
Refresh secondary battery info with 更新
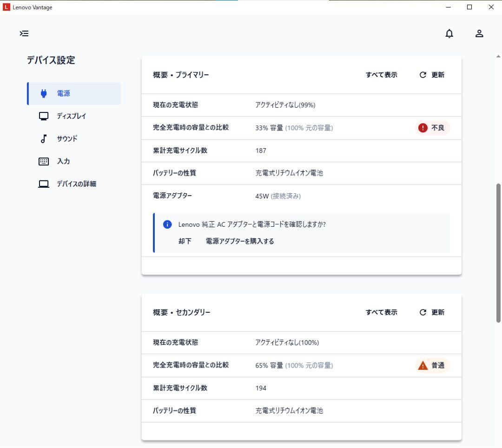[x=432, y=312]
